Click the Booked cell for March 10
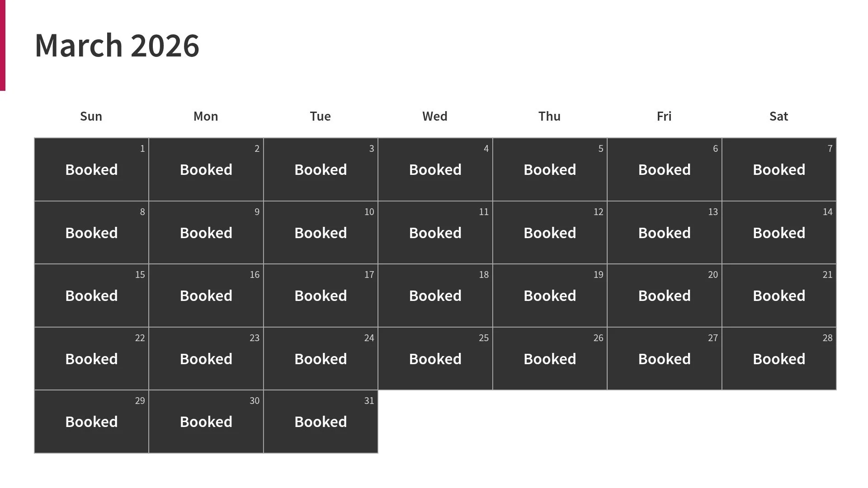 [321, 233]
